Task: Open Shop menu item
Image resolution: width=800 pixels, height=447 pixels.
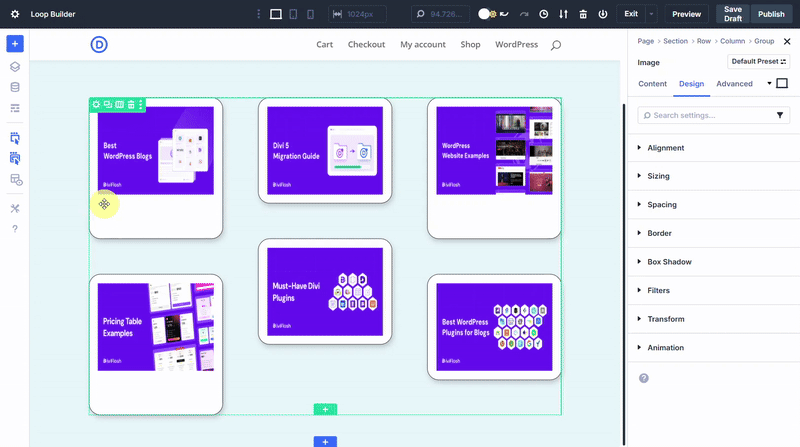Action: pyautogui.click(x=470, y=45)
